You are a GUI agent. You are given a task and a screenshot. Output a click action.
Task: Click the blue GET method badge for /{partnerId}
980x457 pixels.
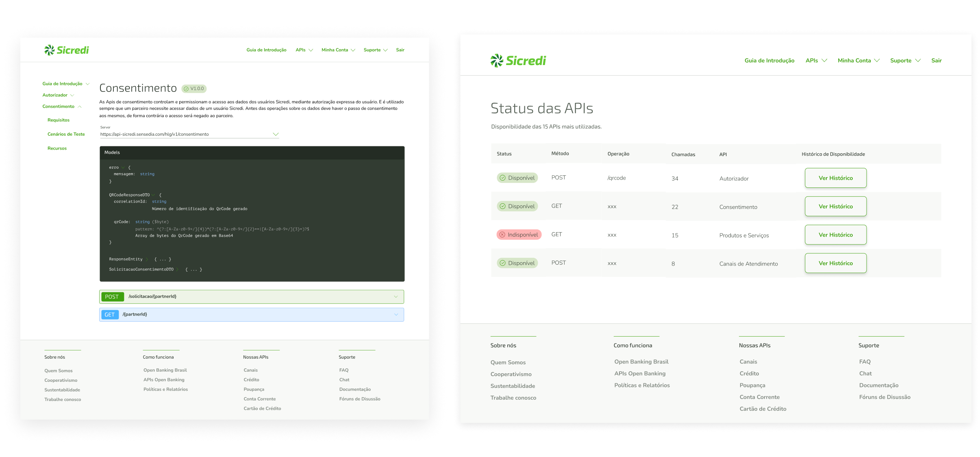[x=110, y=315]
